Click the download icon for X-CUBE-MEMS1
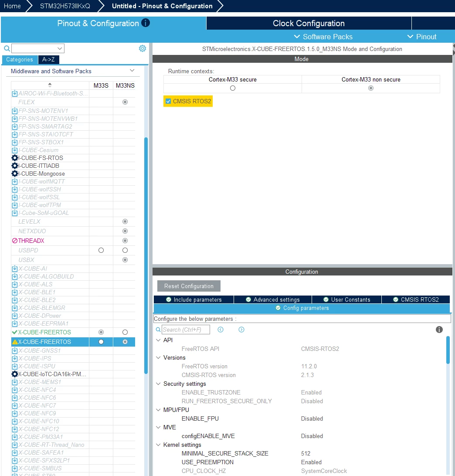Screen dimensions: 455x476 [14, 382]
